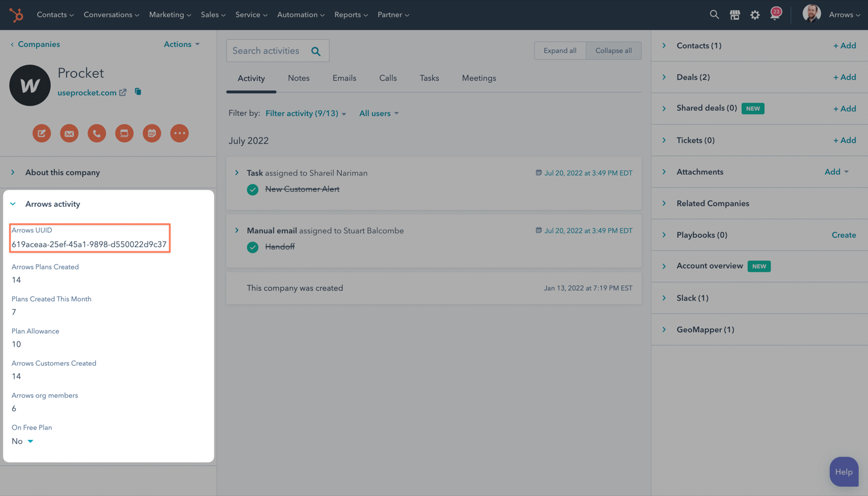The height and width of the screenshot is (496, 868).
Task: Open the Help chat button
Action: 844,472
